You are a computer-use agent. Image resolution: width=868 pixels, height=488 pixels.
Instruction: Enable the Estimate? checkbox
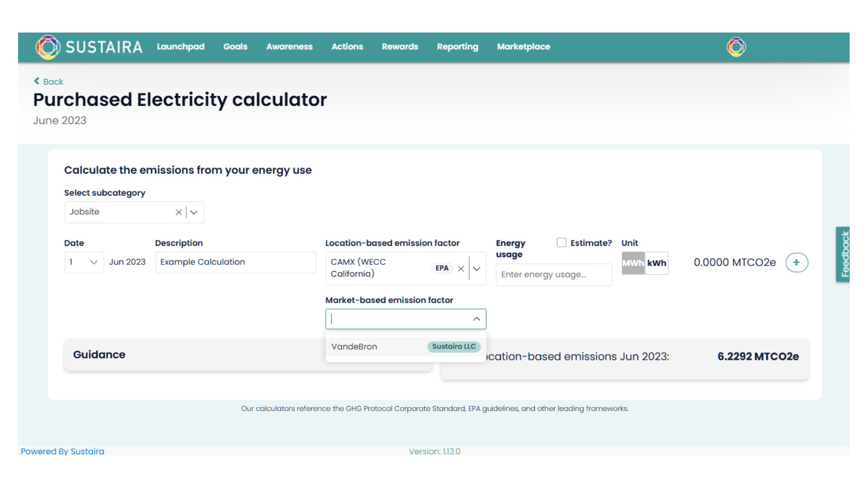pos(561,243)
